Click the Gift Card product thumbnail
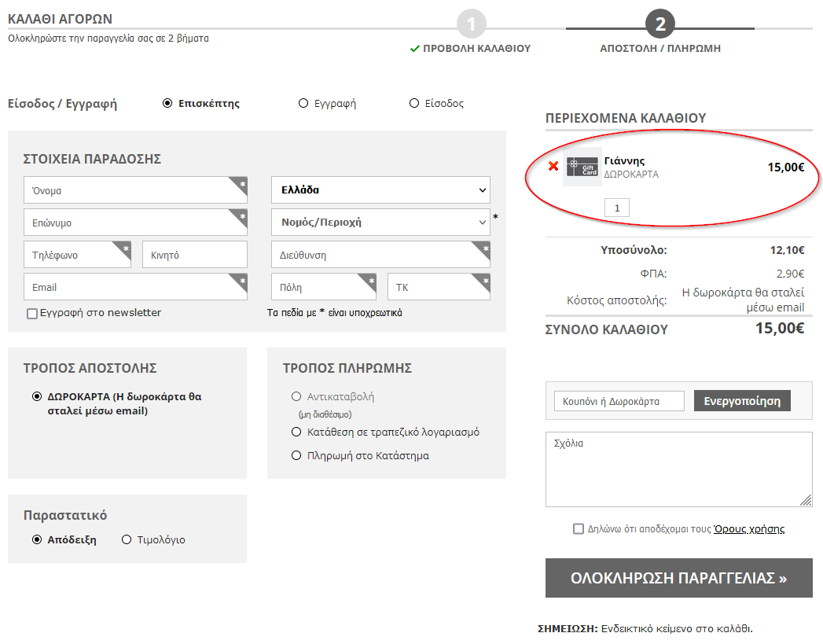 tap(582, 167)
